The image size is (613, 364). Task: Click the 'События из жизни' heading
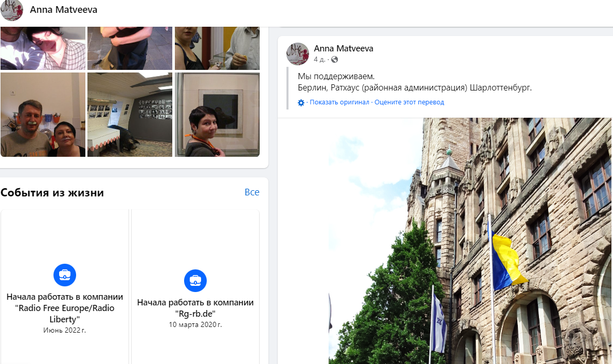click(52, 192)
